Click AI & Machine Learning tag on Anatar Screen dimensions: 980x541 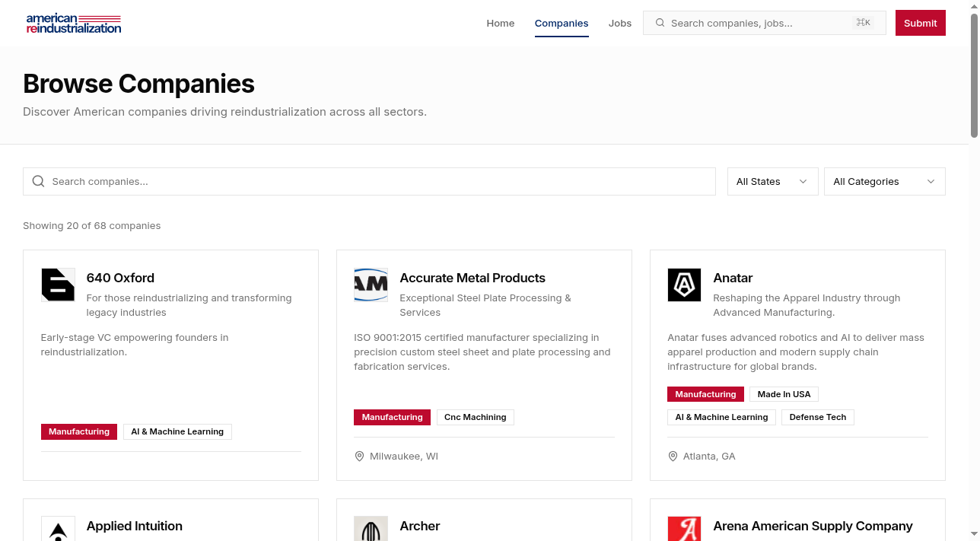tap(721, 417)
